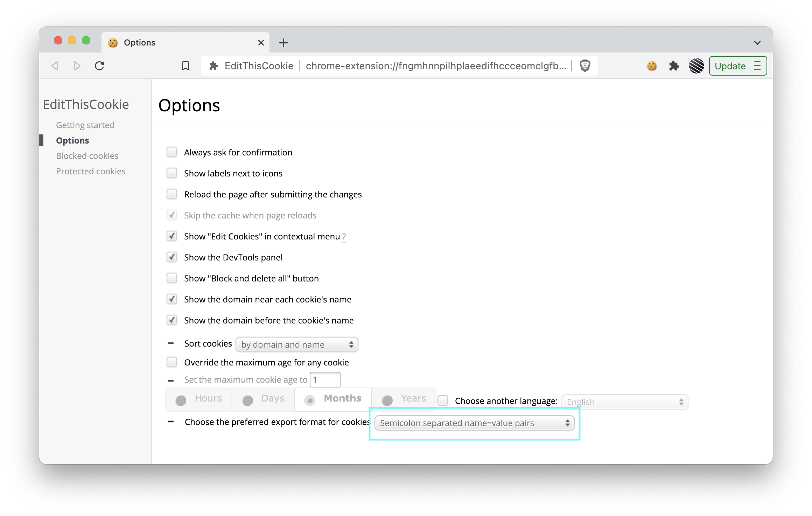Expand the export format dropdown
Screen dimensions: 812x516
coord(474,423)
